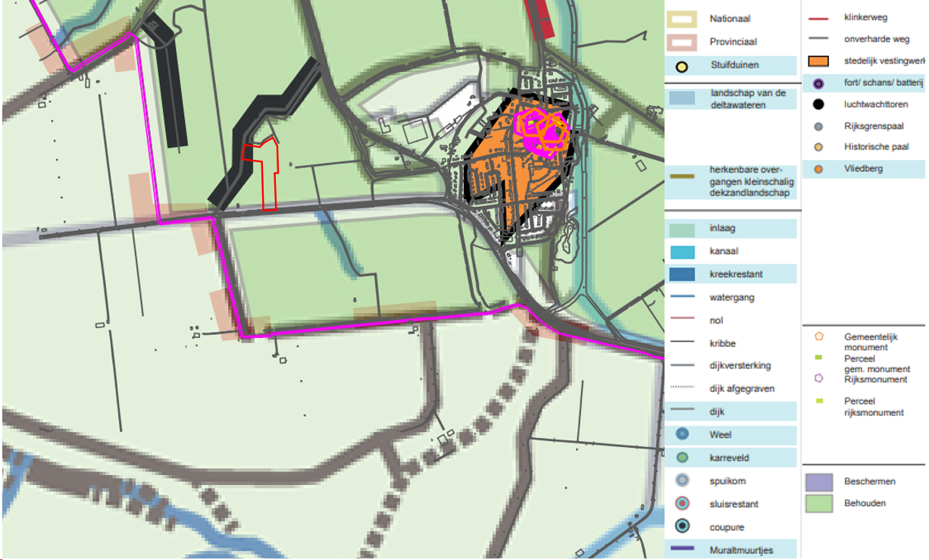The height and width of the screenshot is (560, 929).
Task: Click the 'karreveld' legend label
Action: click(730, 458)
